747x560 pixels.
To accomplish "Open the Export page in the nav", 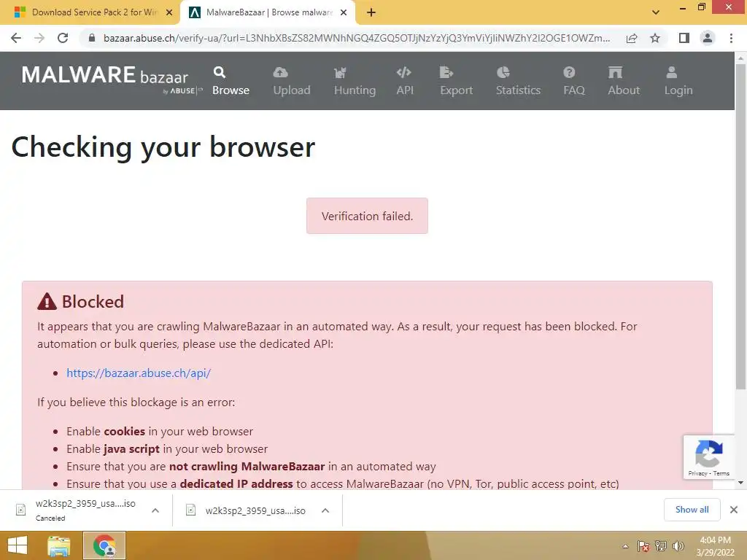I will tap(456, 82).
